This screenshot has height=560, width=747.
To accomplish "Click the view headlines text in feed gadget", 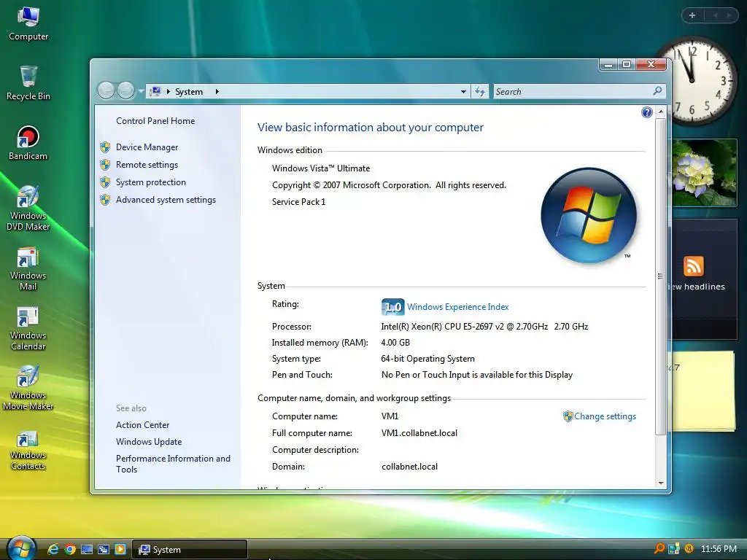I will tap(697, 287).
